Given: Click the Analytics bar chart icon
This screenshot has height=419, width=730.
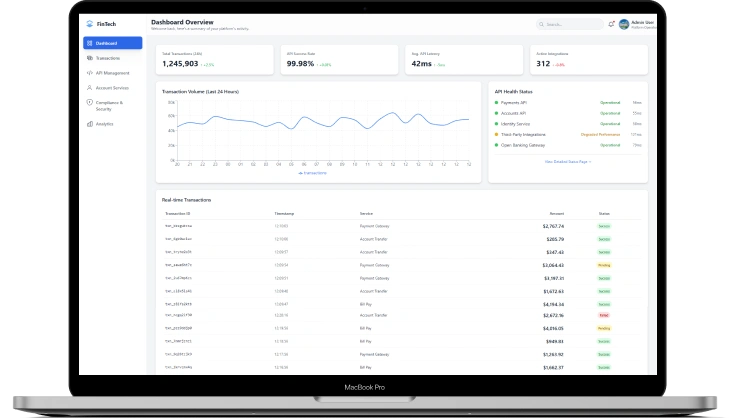Looking at the screenshot, I should [89, 124].
